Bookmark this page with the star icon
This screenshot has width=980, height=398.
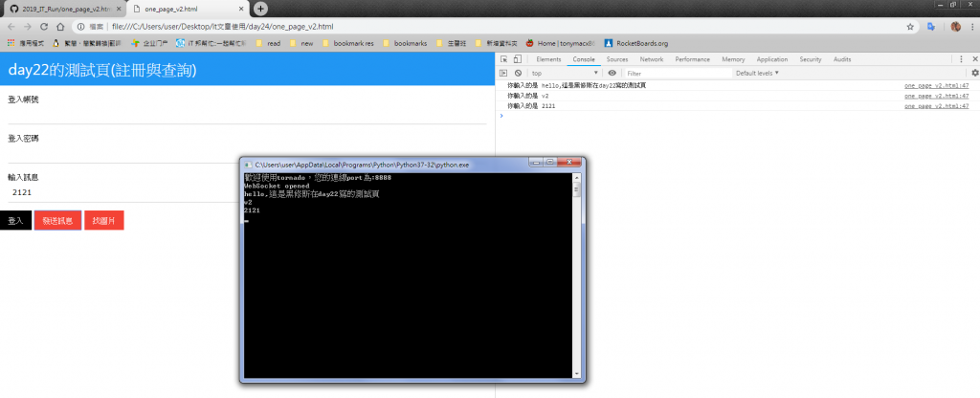pos(910,27)
